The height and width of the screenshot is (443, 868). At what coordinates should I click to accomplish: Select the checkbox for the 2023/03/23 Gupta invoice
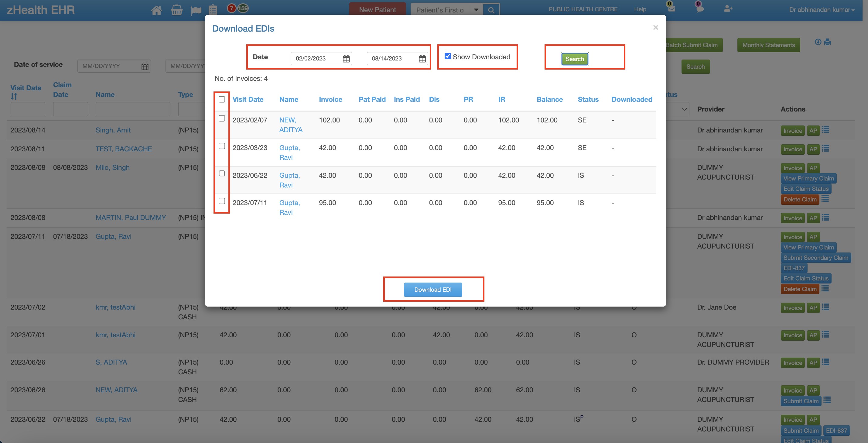(222, 146)
